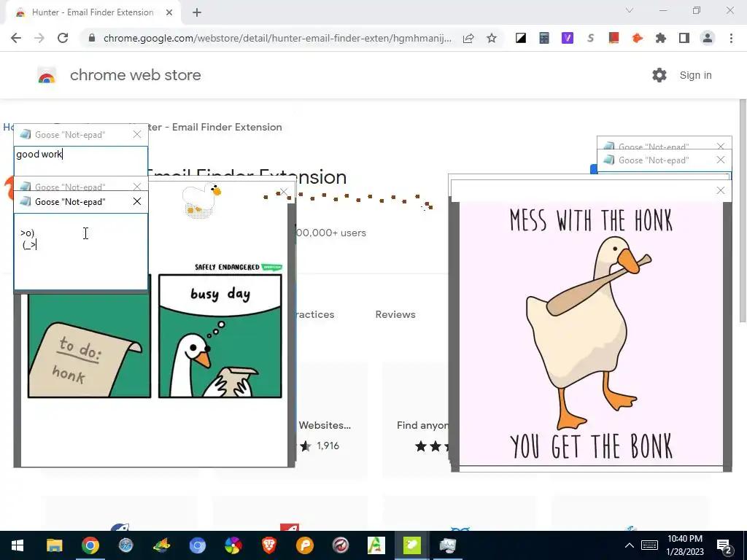747x560 pixels.
Task: Click the 1,916 rating count
Action: click(328, 446)
